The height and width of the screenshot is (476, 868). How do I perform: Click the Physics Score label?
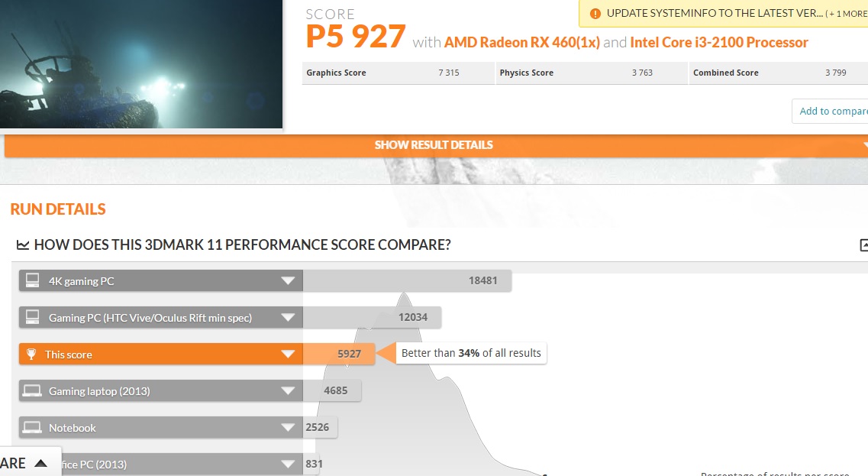click(527, 73)
